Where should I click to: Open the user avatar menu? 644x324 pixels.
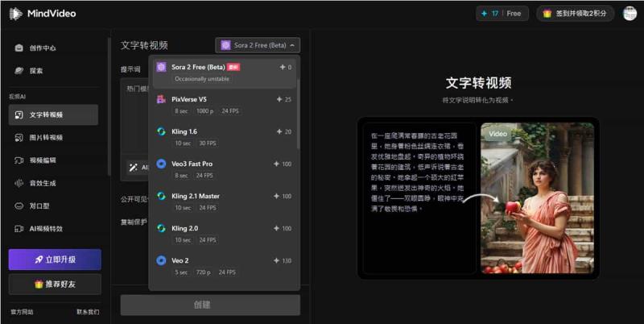tap(629, 14)
